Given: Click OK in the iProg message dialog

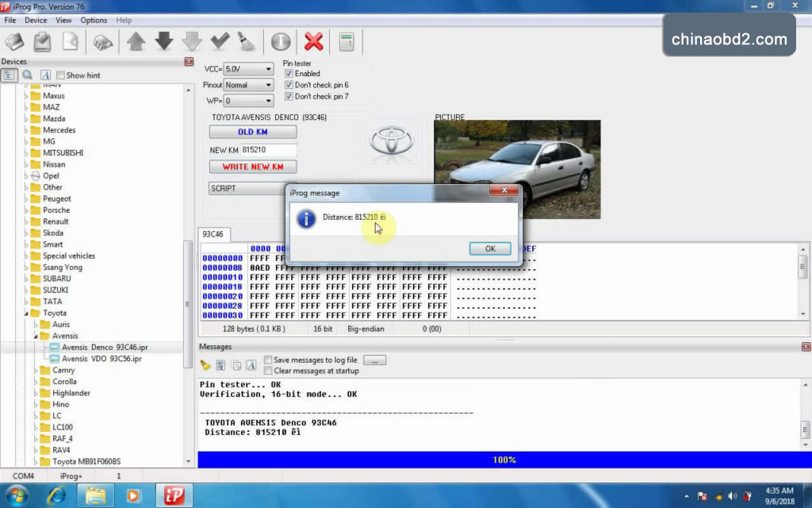Looking at the screenshot, I should tap(490, 248).
